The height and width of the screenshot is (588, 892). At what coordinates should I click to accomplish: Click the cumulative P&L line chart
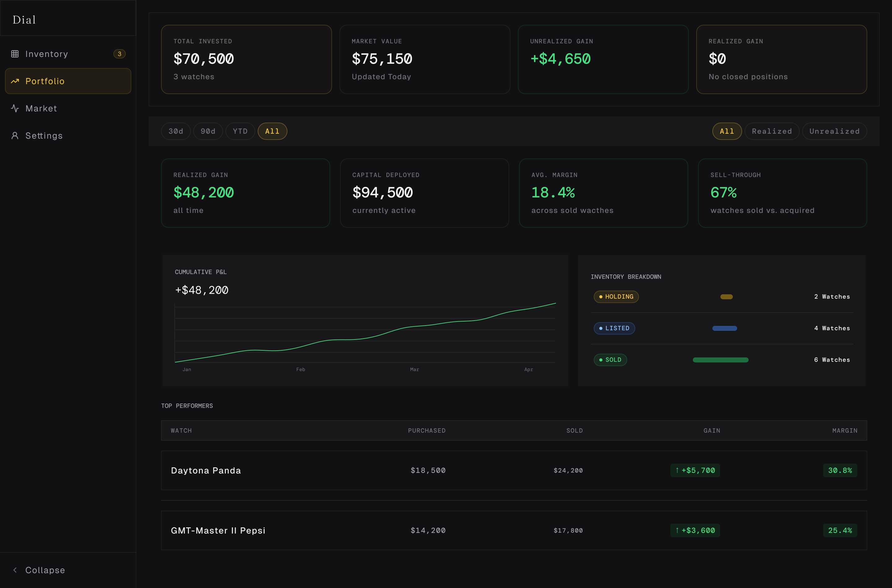click(365, 332)
